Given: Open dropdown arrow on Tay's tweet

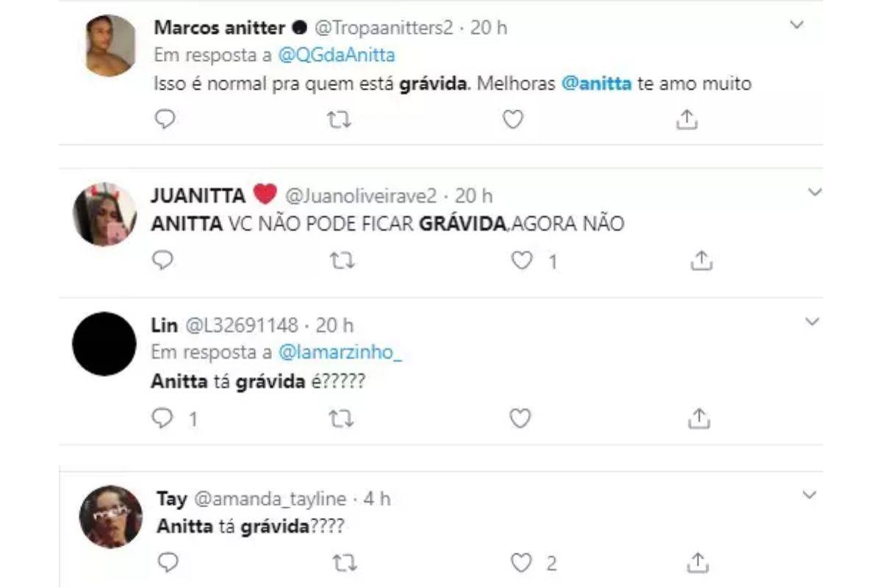Looking at the screenshot, I should tap(809, 495).
